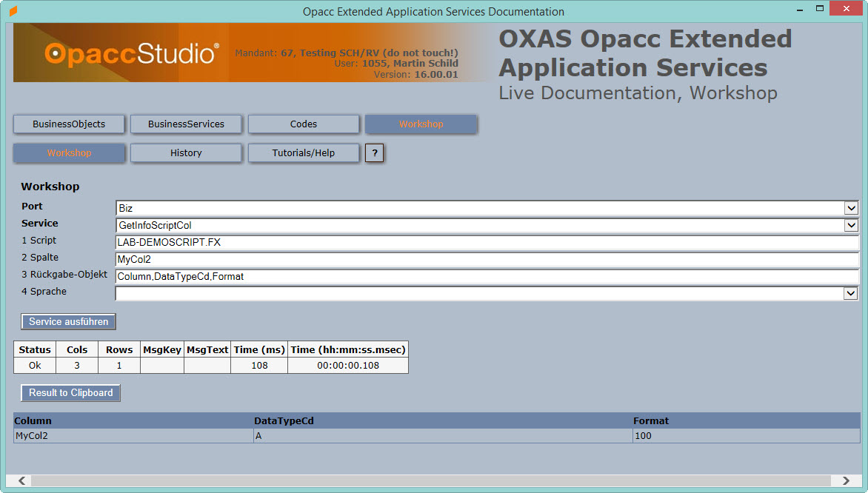Click the horizontal scrollbar right arrow
868x493 pixels.
pos(845,480)
